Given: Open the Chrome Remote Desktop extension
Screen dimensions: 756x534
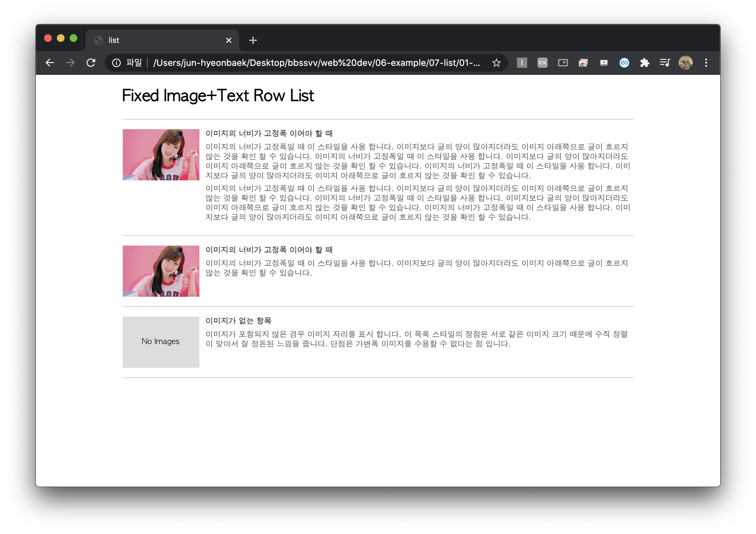Looking at the screenshot, I should click(583, 63).
